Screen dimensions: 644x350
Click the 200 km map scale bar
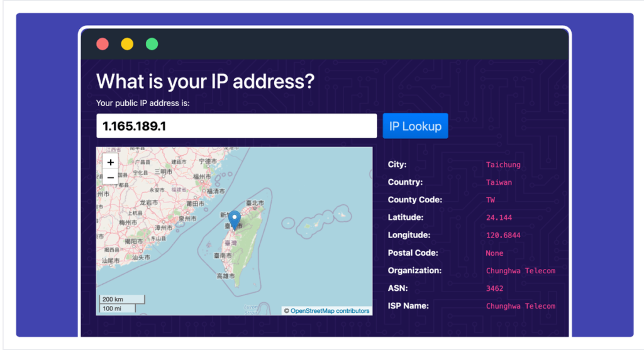click(x=122, y=299)
